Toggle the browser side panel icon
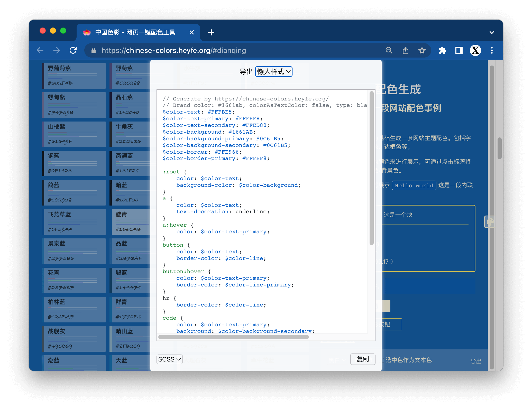Screen dimensions: 532x409 coord(459,50)
